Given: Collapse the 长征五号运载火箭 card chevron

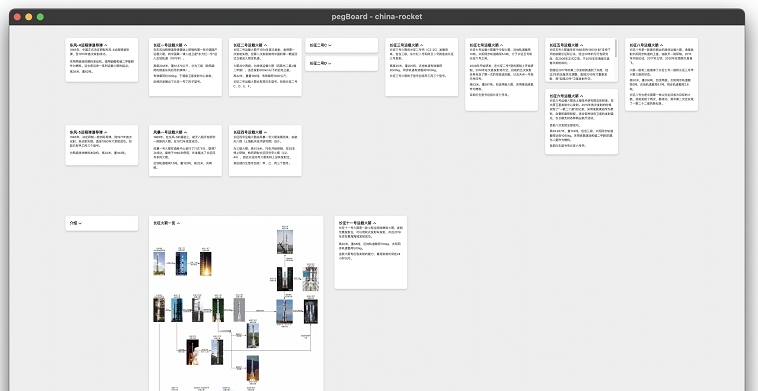Looking at the screenshot, I should (582, 45).
